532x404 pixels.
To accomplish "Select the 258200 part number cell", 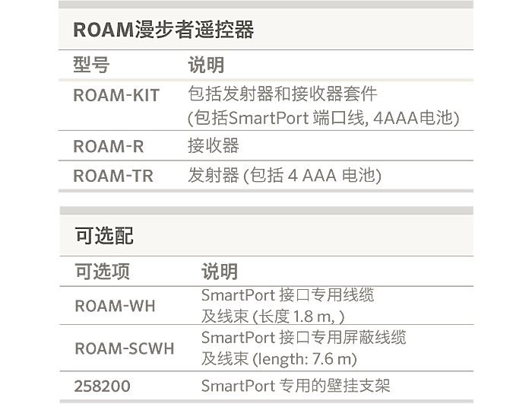I will 102,387.
